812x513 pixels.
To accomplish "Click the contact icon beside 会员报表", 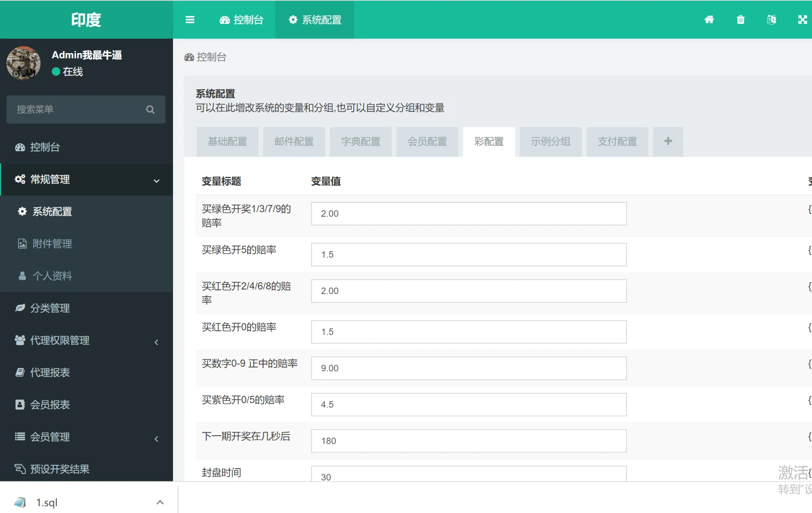I will click(20, 404).
